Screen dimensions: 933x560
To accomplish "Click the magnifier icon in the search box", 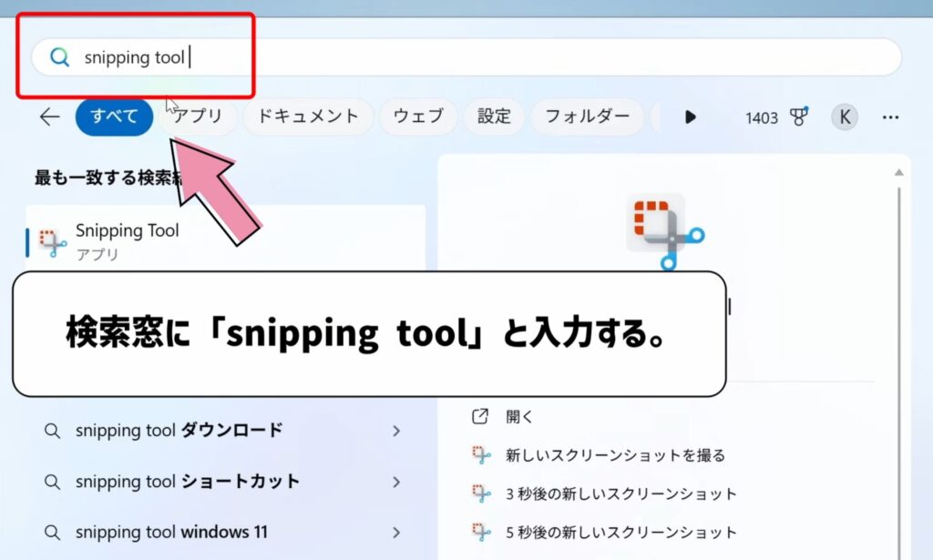I will point(58,56).
